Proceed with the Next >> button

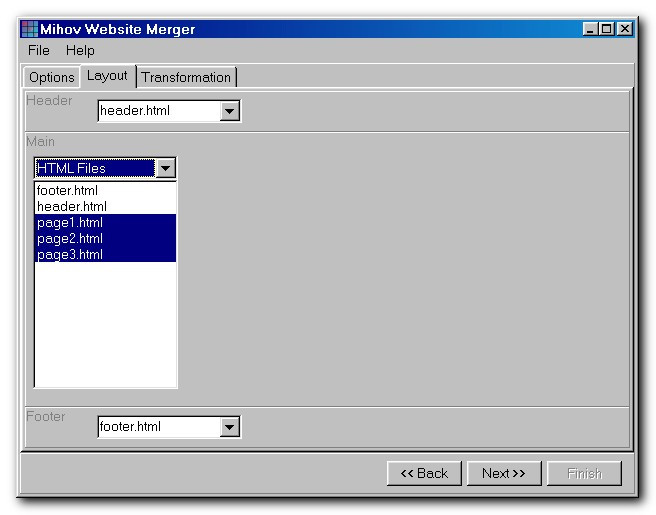click(x=504, y=474)
